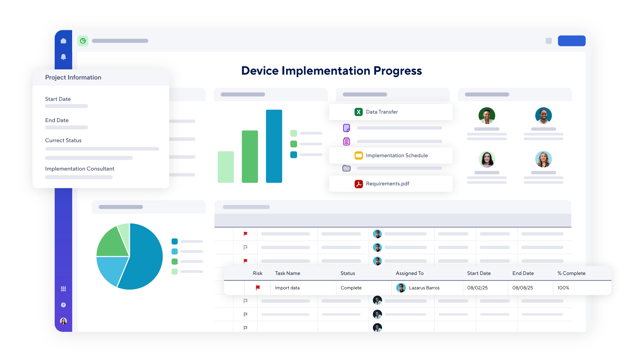
Task: Click the blue button in the top-right corner
Action: point(572,41)
